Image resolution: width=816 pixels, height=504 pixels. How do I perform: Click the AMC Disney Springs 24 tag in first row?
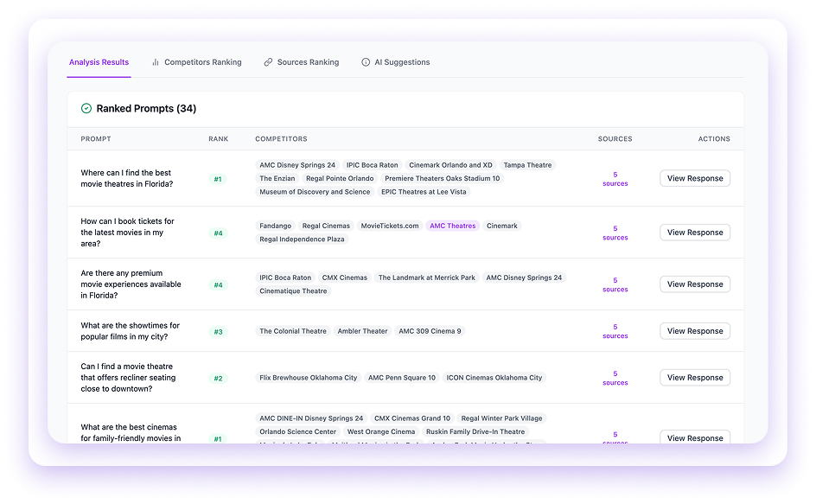(x=297, y=165)
